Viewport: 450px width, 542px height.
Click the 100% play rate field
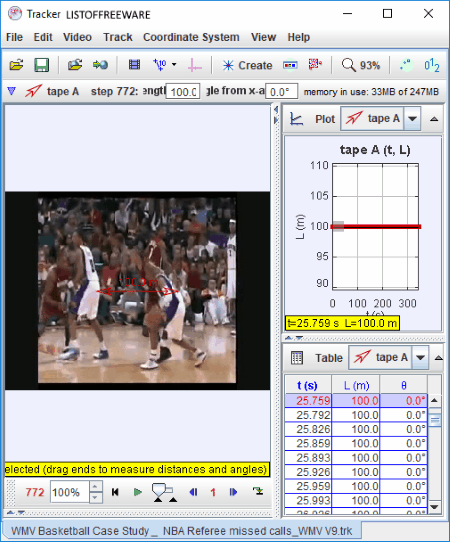click(70, 492)
